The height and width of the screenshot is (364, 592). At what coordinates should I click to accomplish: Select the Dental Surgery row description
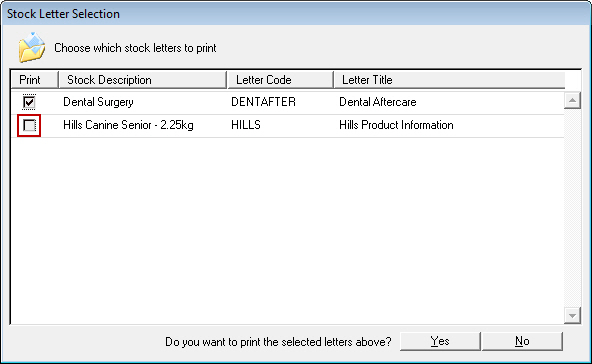pyautogui.click(x=98, y=102)
